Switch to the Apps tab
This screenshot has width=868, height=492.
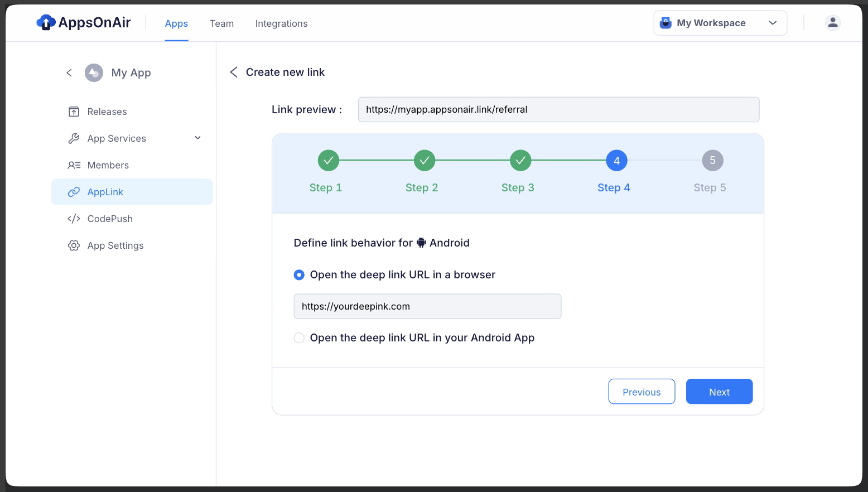pos(176,23)
